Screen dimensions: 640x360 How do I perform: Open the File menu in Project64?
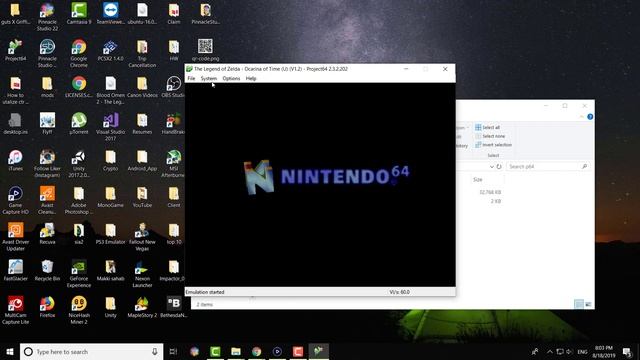click(x=191, y=78)
